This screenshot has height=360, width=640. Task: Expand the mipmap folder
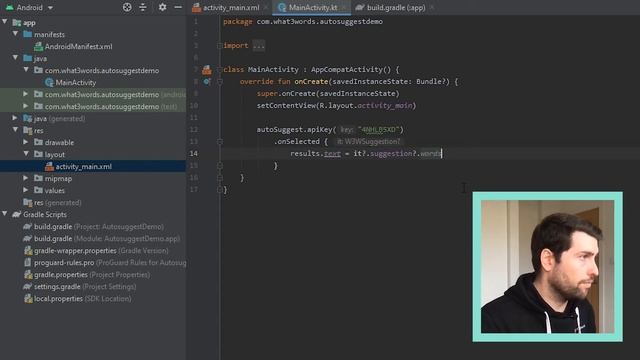[26, 178]
